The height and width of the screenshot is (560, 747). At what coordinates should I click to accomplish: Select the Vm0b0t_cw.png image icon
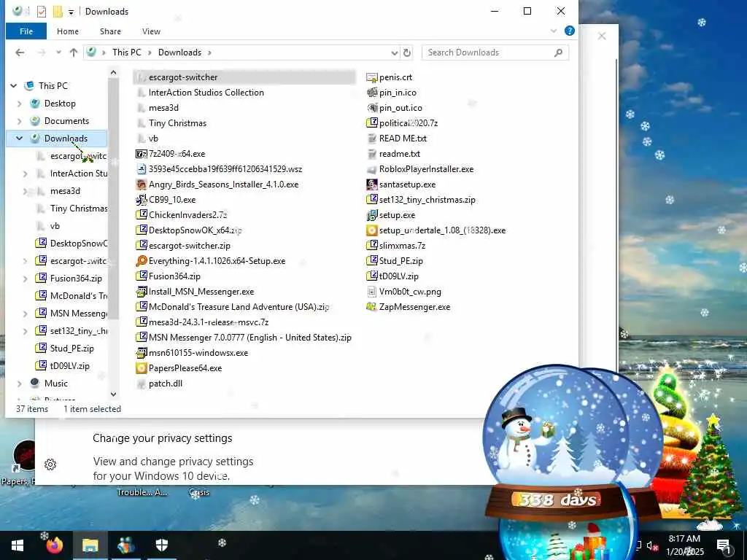point(372,292)
